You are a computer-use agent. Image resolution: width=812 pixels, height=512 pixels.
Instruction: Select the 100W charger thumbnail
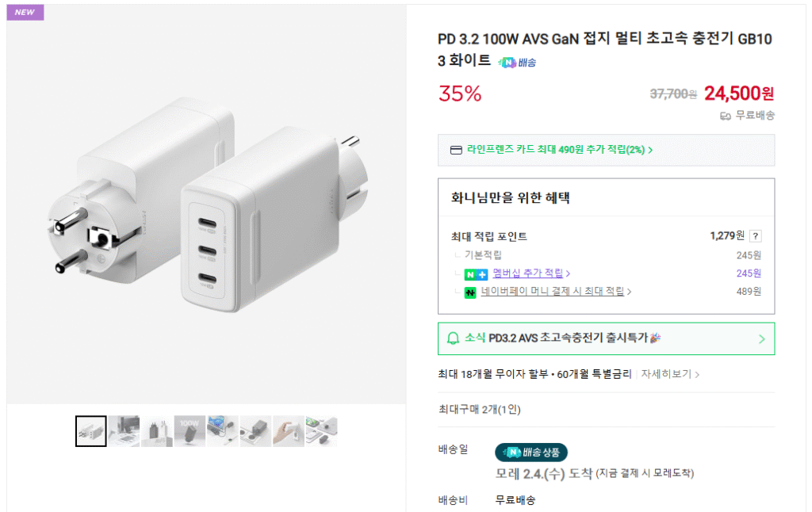pyautogui.click(x=190, y=430)
